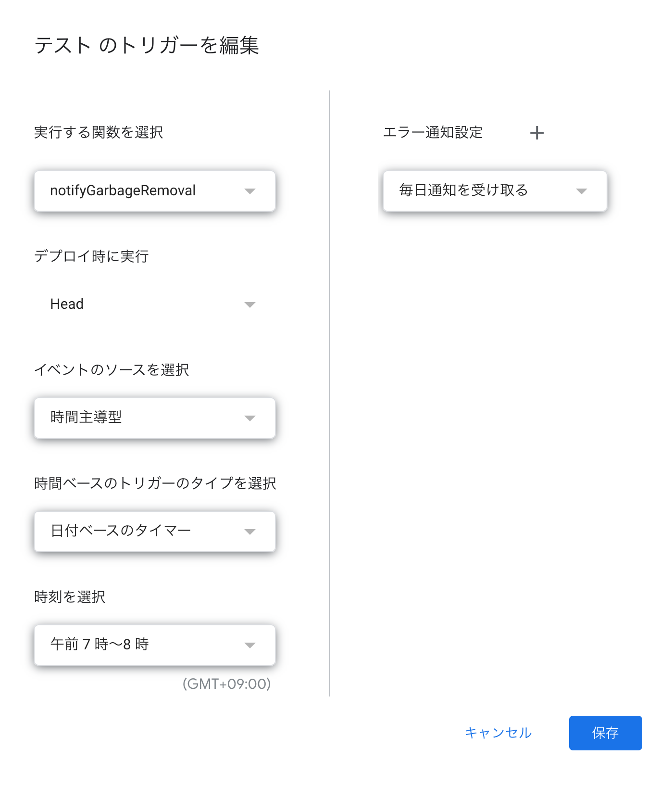
Task: Click the arrow beside 時間主導型
Action: (x=249, y=418)
